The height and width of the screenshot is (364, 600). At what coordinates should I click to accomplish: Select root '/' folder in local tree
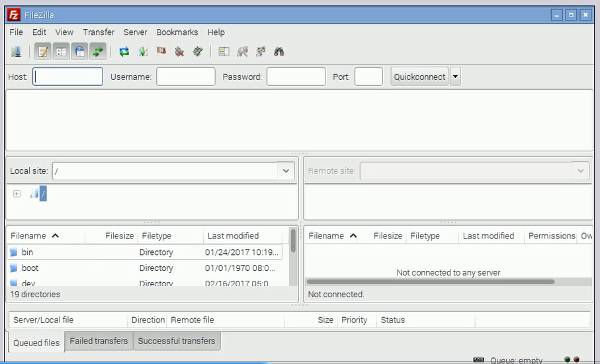click(x=43, y=194)
